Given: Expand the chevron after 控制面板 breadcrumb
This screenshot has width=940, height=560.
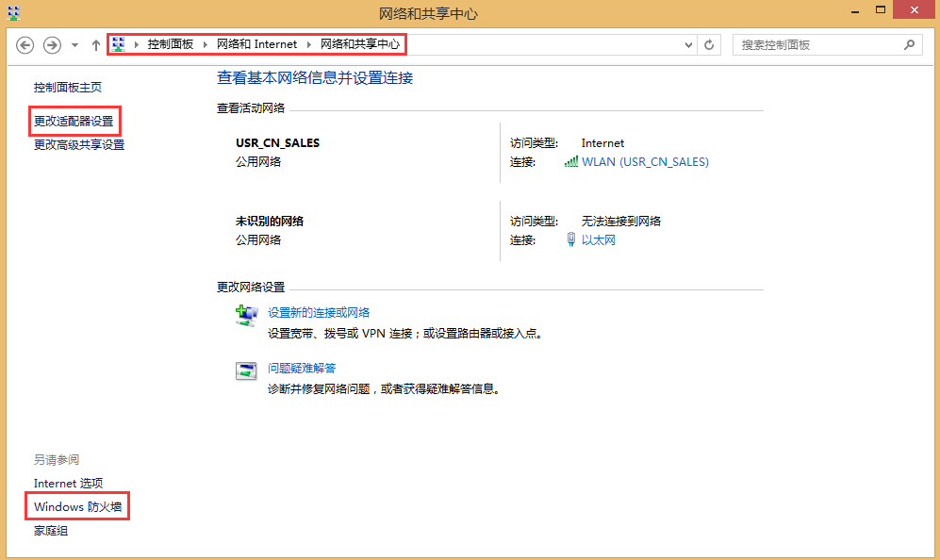Looking at the screenshot, I should point(206,44).
